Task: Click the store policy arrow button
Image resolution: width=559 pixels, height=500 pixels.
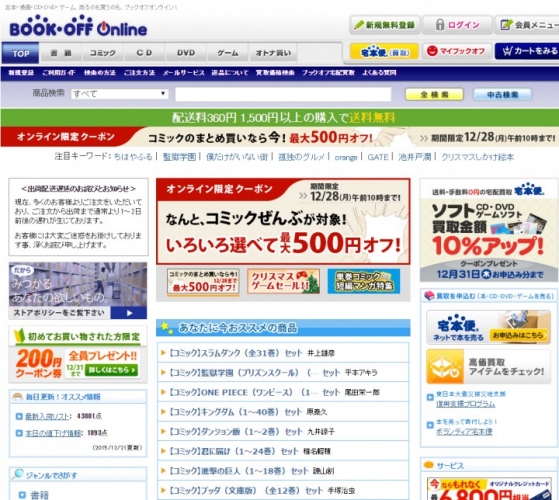Action: pos(129,313)
